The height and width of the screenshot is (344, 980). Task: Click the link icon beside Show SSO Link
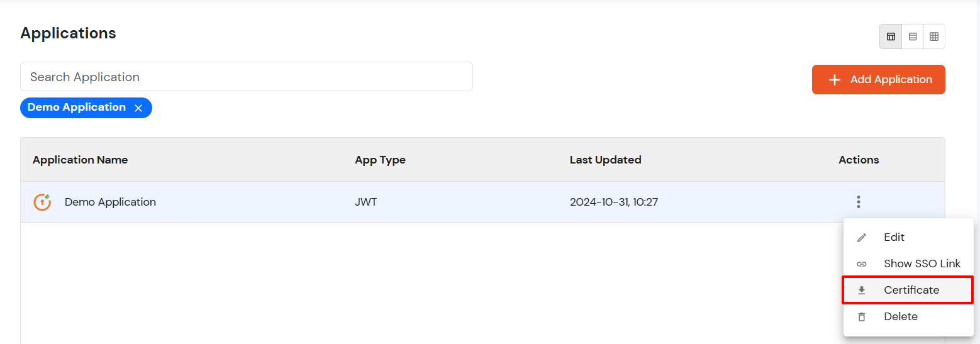tap(862, 264)
